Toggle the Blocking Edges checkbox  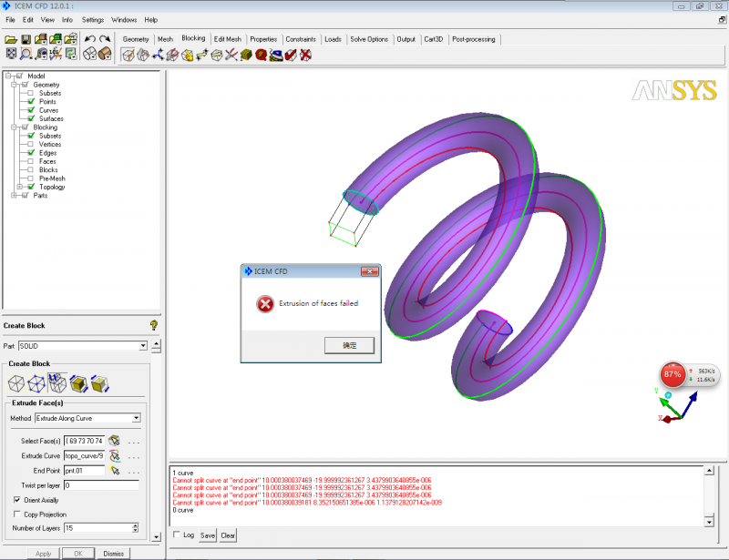[31, 152]
